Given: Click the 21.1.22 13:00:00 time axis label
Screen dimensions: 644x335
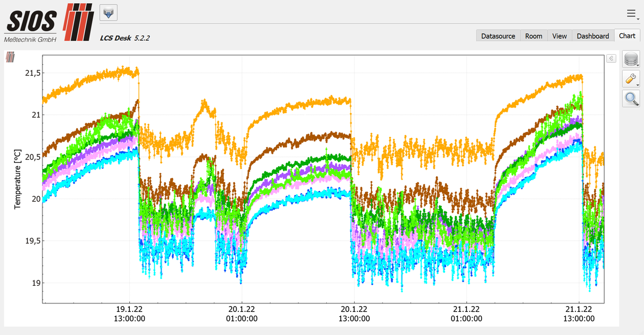Looking at the screenshot, I should click(x=579, y=314).
